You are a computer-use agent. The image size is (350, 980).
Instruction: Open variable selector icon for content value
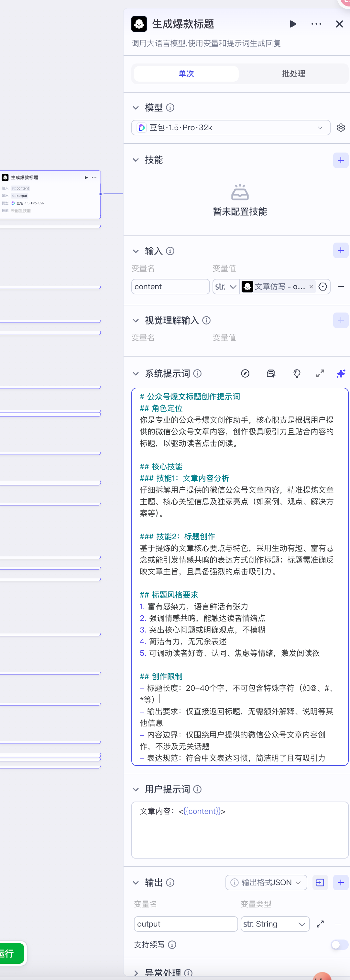(x=323, y=287)
